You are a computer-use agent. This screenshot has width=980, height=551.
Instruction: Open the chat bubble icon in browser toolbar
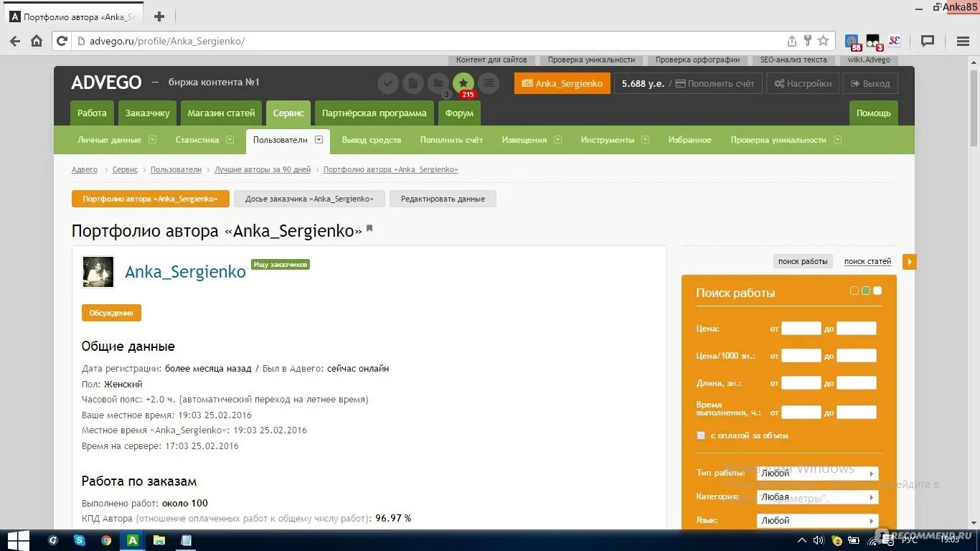coord(928,41)
